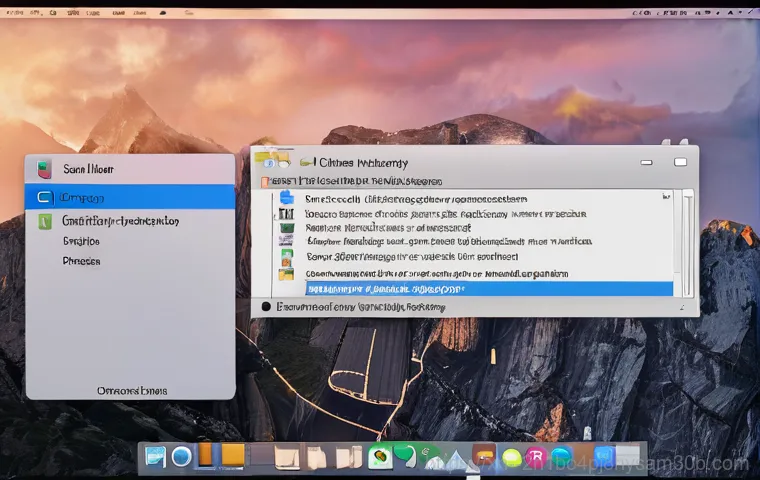760x480 pixels.
Task: Click the pink R icon in dock
Action: pyautogui.click(x=535, y=458)
